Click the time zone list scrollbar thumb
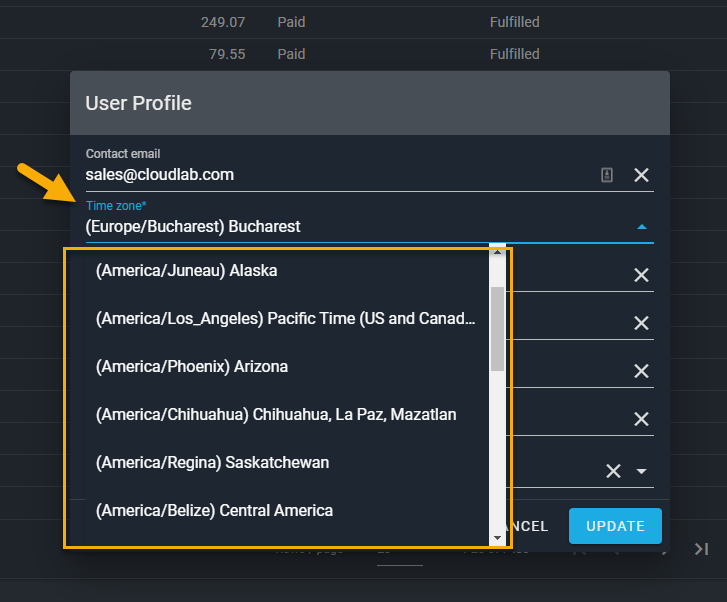 (x=497, y=328)
